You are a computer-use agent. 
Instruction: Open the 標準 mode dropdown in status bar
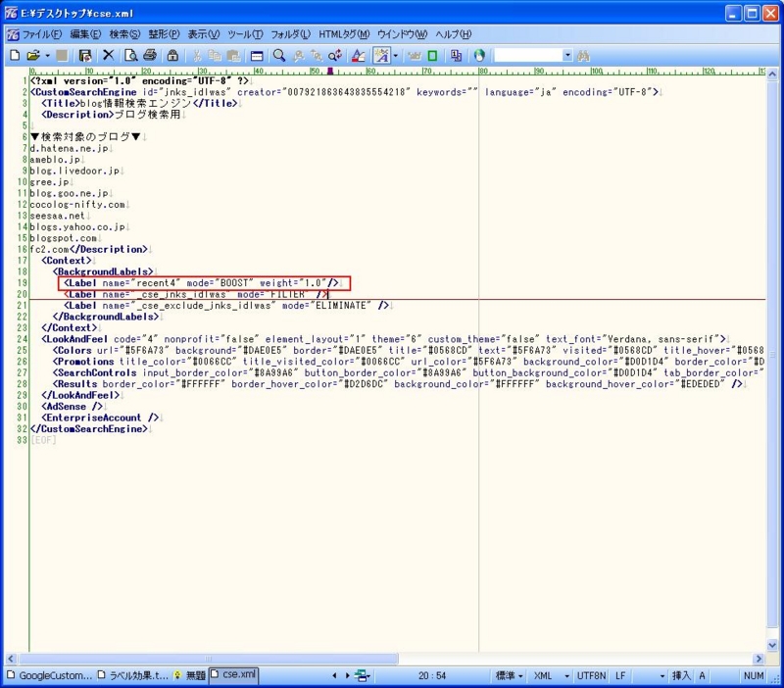pyautogui.click(x=509, y=676)
